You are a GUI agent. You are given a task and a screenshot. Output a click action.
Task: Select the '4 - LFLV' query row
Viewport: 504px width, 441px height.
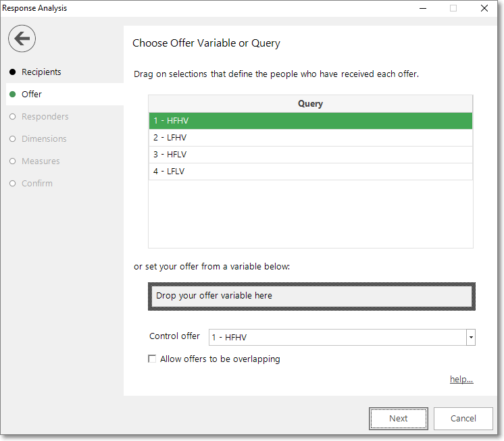pos(311,172)
